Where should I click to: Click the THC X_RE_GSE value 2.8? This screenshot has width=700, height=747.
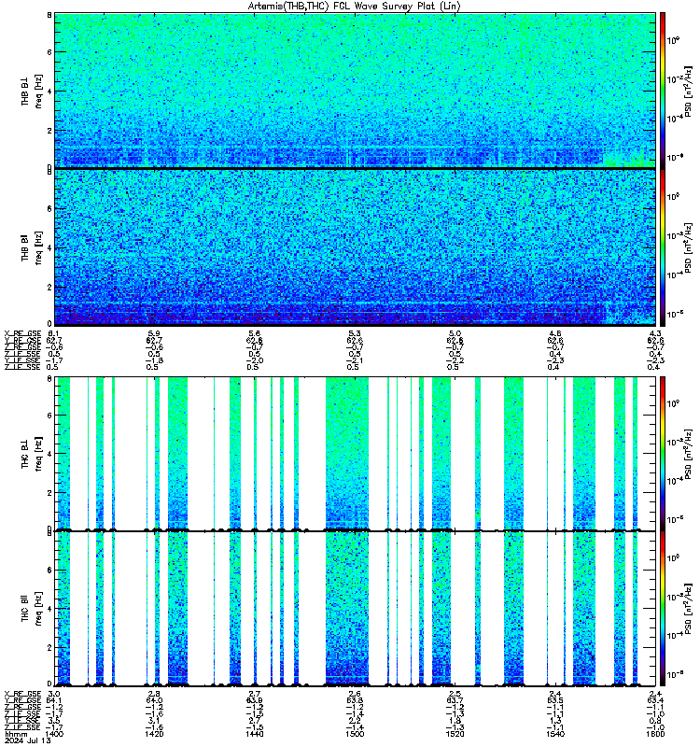coord(154,694)
